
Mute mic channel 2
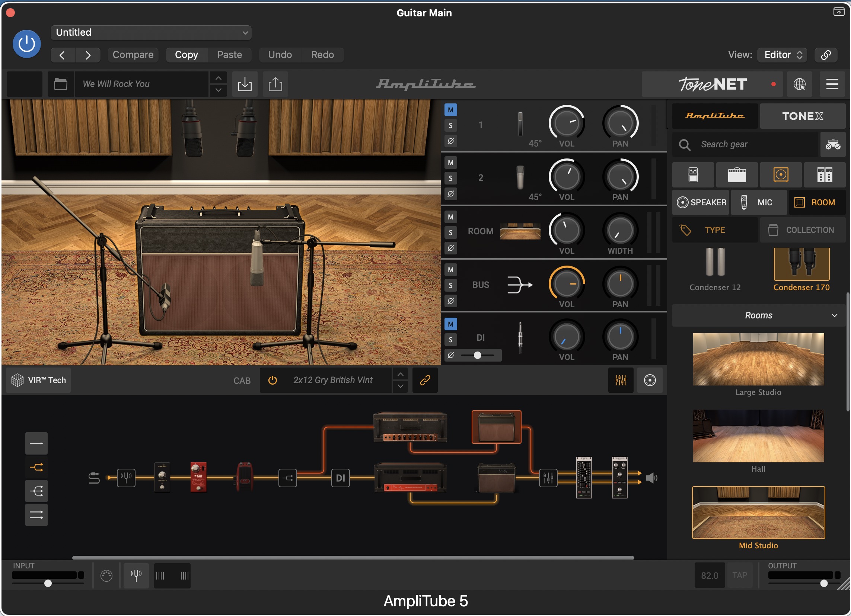point(451,163)
